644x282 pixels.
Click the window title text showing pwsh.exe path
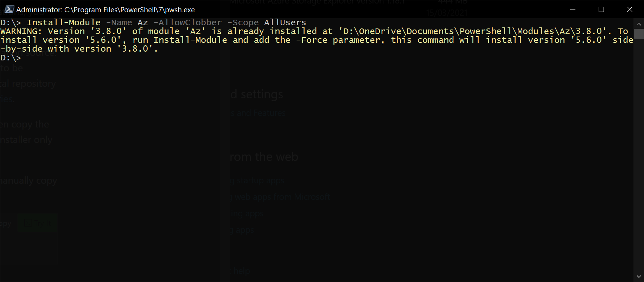pyautogui.click(x=106, y=10)
